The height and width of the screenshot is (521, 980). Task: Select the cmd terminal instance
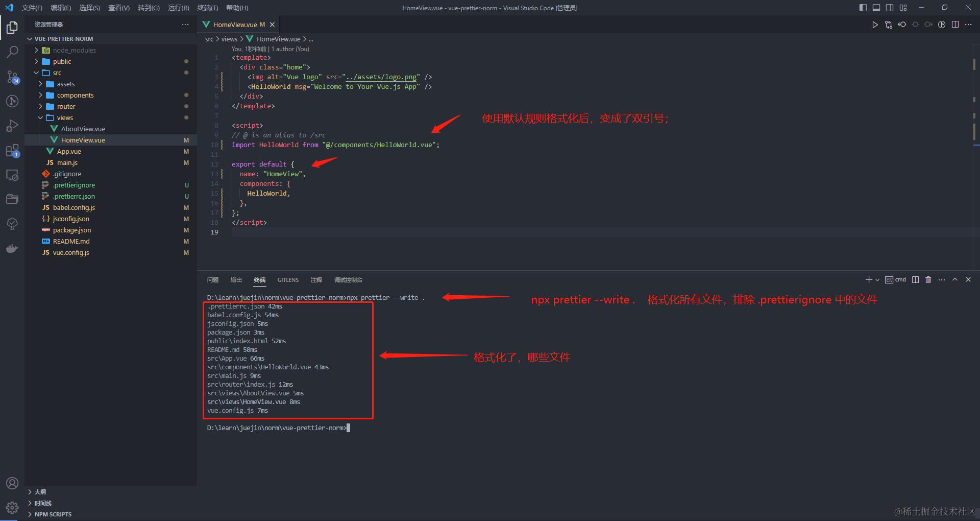click(x=896, y=280)
